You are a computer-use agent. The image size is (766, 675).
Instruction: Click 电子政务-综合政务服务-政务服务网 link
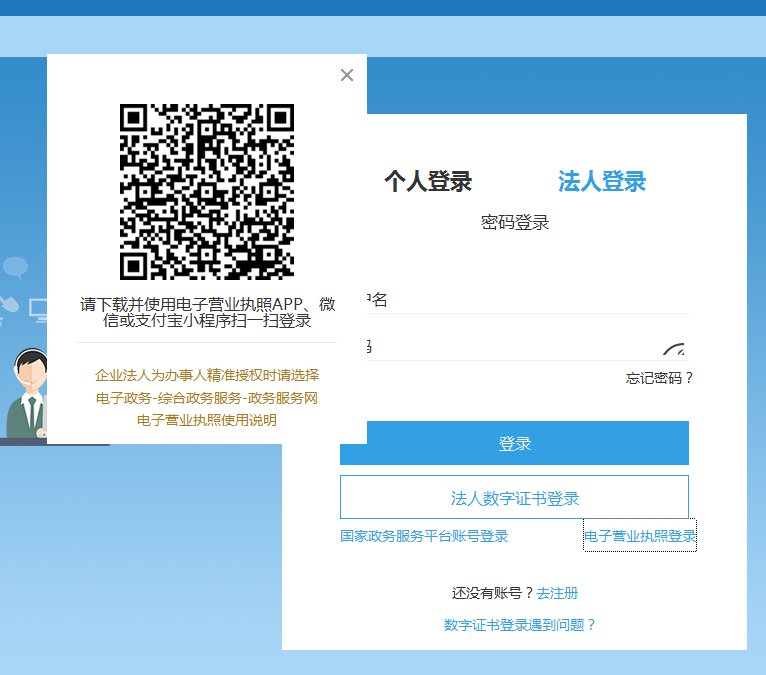pos(207,398)
